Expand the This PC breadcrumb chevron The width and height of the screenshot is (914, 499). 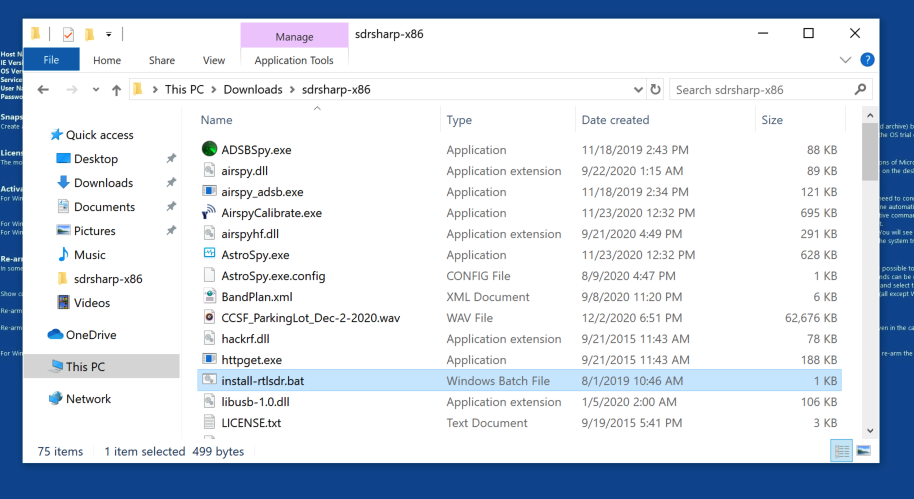pyautogui.click(x=214, y=90)
